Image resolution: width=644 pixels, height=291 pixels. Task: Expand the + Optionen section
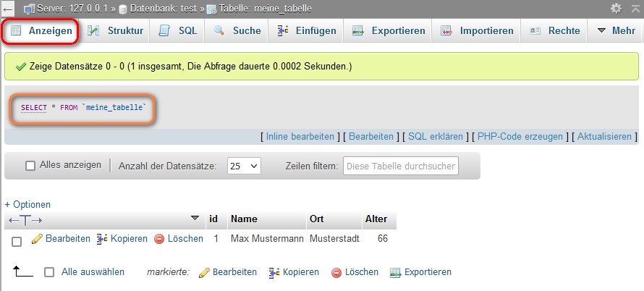click(27, 205)
